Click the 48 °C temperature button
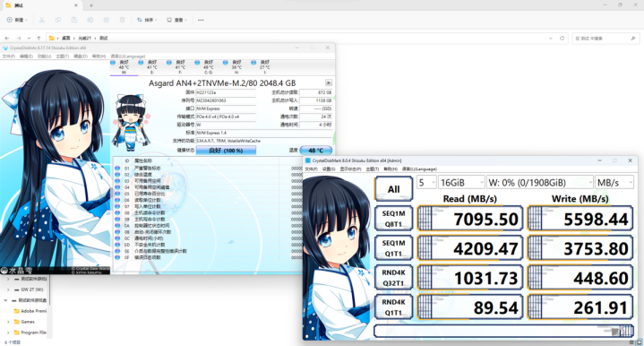This screenshot has width=644, height=346. [x=315, y=151]
